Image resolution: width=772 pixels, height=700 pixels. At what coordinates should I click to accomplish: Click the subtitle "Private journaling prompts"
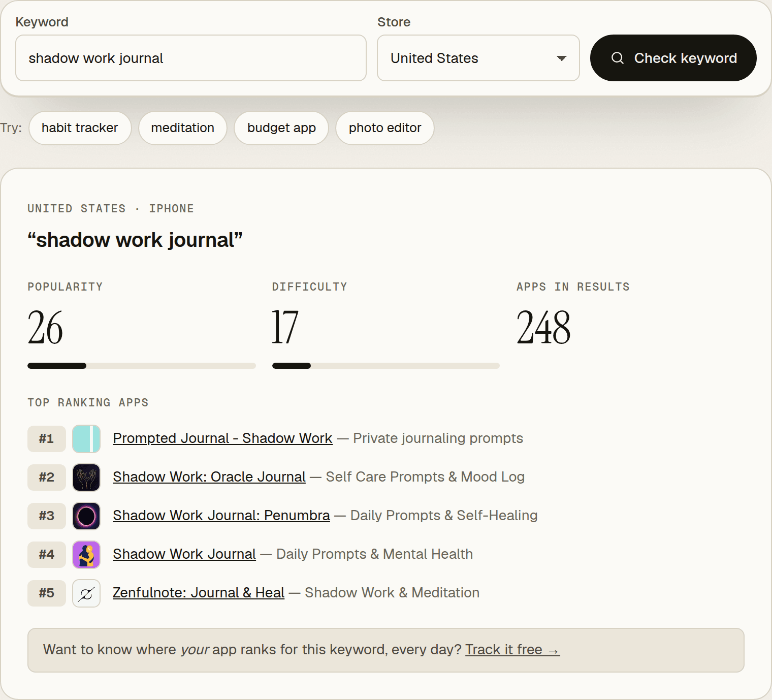(438, 438)
